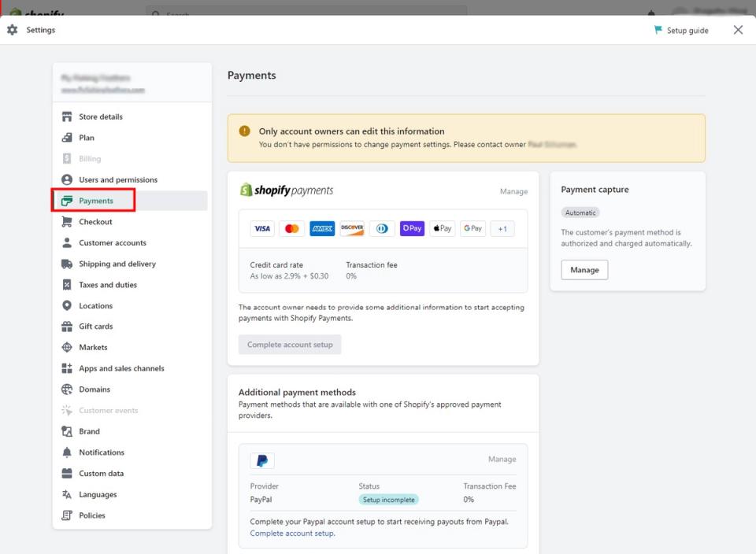This screenshot has width=756, height=554.
Task: Click the Google Pay logo
Action: coord(472,228)
